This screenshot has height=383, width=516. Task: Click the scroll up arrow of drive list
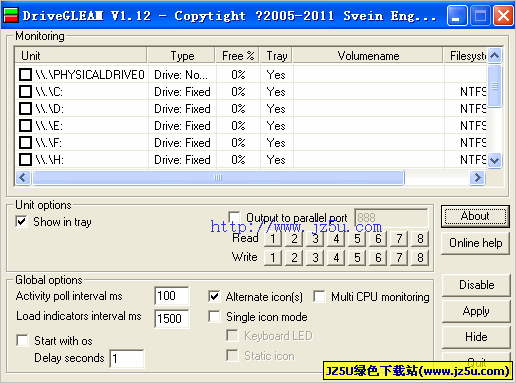[x=495, y=55]
